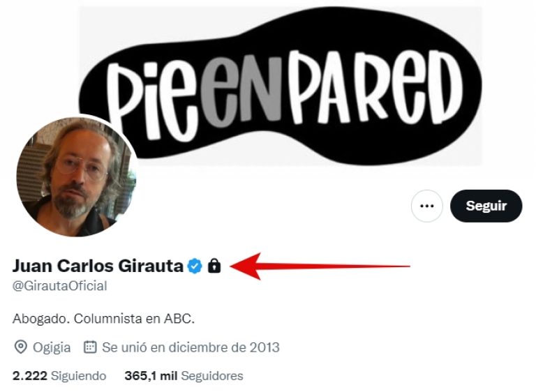Click the padlock protected-account icon
Screen dimensions: 536x392
[x=214, y=266]
